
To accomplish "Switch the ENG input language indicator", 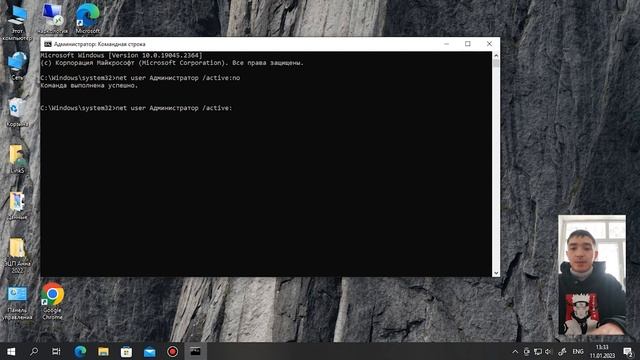I will coord(578,351).
